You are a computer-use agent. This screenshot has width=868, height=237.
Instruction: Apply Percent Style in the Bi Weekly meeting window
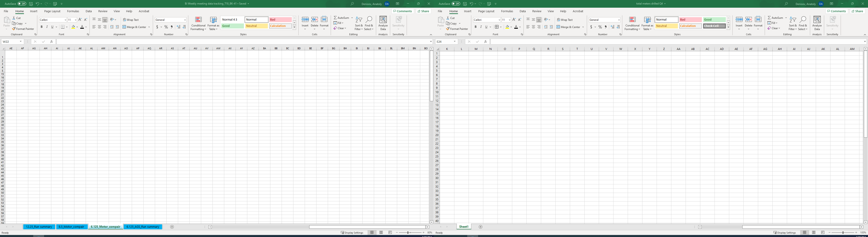[x=166, y=27]
